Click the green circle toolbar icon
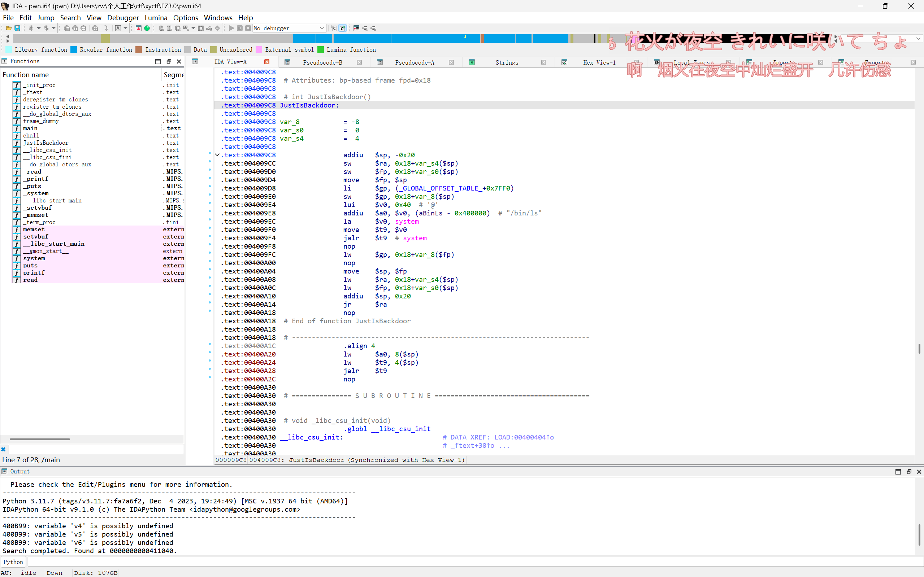The height and width of the screenshot is (577, 924). click(147, 28)
